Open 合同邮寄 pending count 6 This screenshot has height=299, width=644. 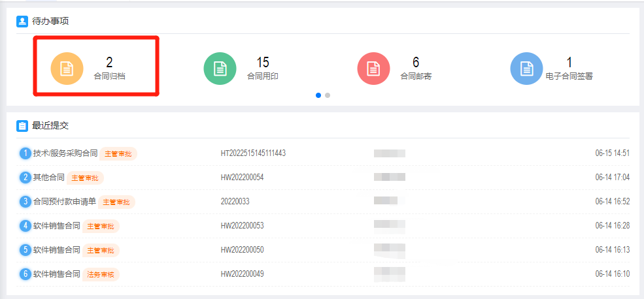(x=416, y=62)
